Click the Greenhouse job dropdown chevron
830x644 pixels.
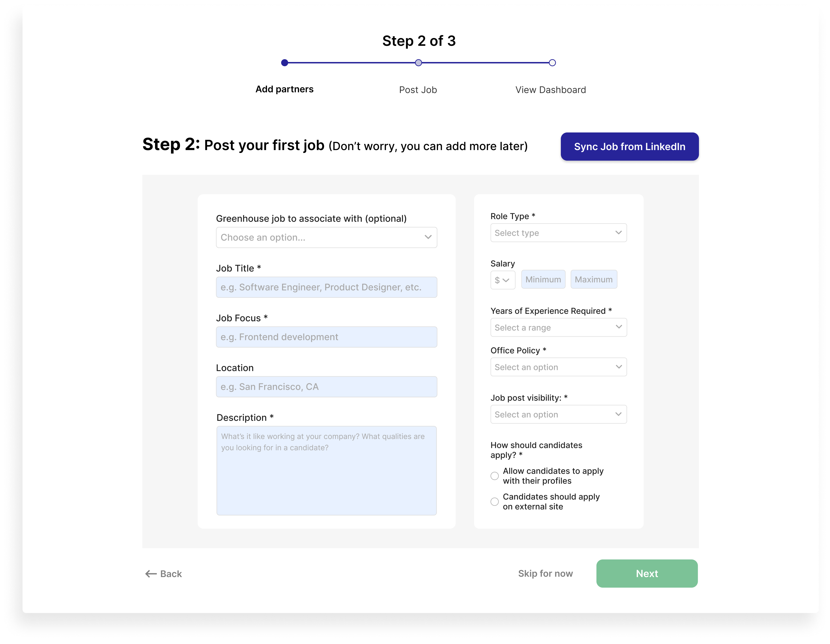click(428, 237)
